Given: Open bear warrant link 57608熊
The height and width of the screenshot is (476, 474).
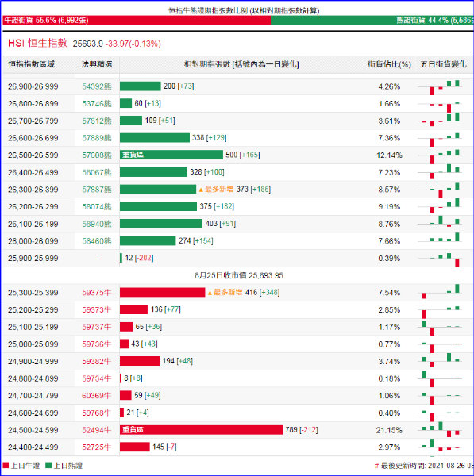Looking at the screenshot, I should coord(97,155).
